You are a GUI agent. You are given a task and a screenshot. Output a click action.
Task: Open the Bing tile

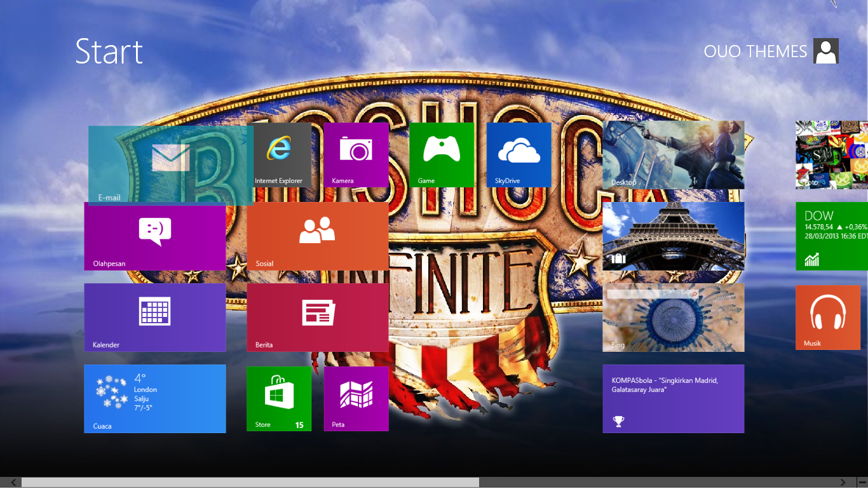coord(674,318)
